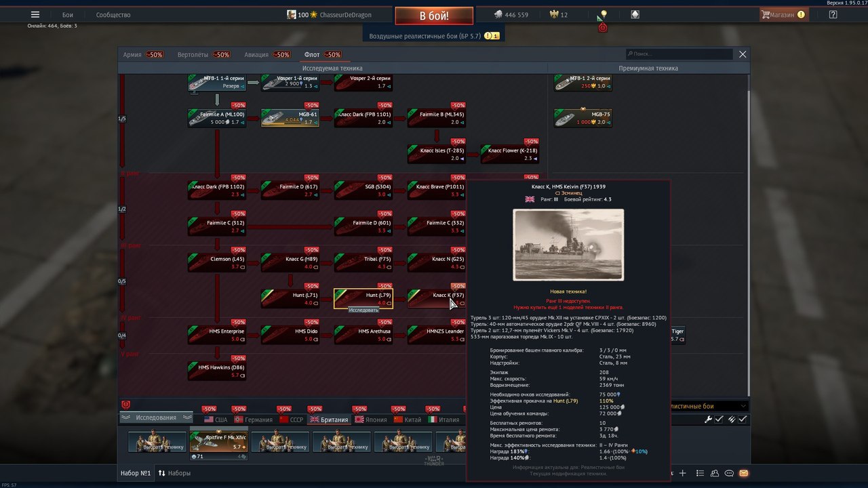This screenshot has height=488, width=868.
Task: Select SGB (S304) boat
Action: click(x=363, y=190)
